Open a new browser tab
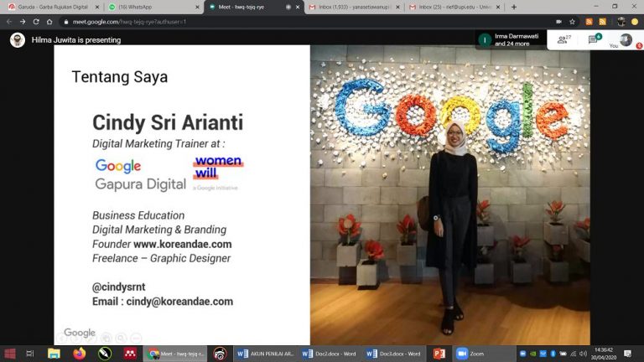 pyautogui.click(x=514, y=7)
